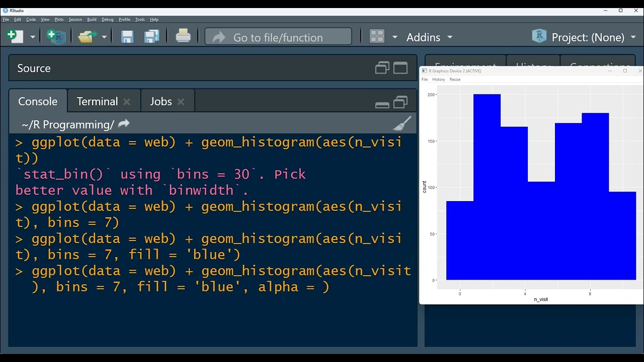
Task: Restore the Source pane
Action: 382,68
